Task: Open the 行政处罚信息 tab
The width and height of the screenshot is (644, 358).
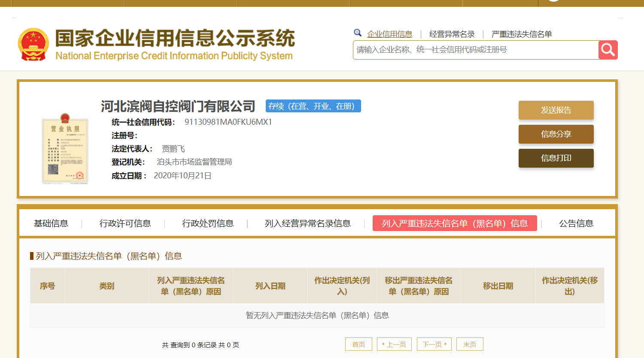Action: click(x=208, y=223)
